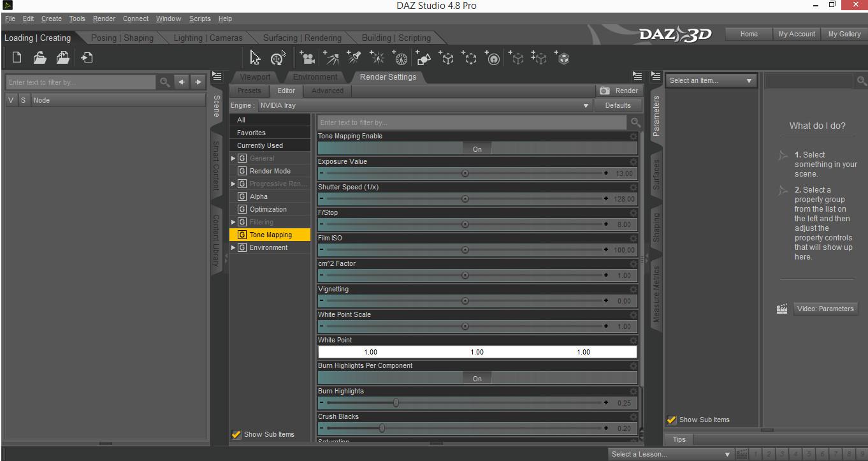The image size is (868, 461).
Task: Click the clapperboard icon beside the lesson selector
Action: click(741, 454)
